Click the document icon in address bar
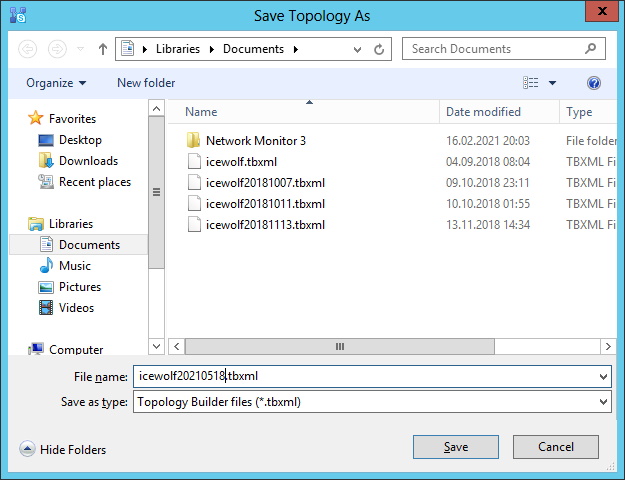This screenshot has width=625, height=480. point(128,49)
